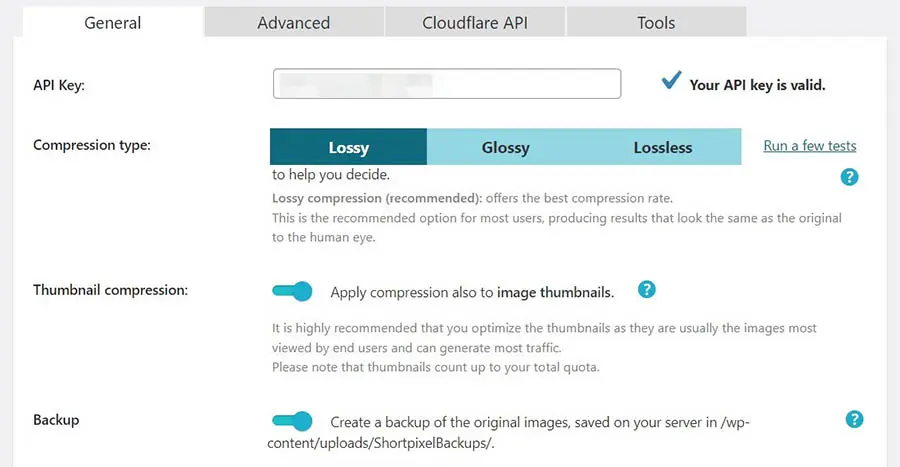
Task: Open the Tools tab
Action: click(656, 22)
